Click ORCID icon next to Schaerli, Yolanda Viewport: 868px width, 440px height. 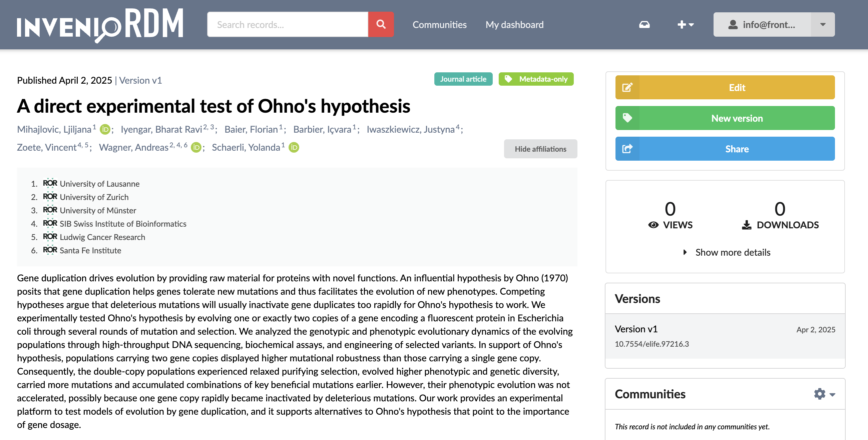[294, 147]
